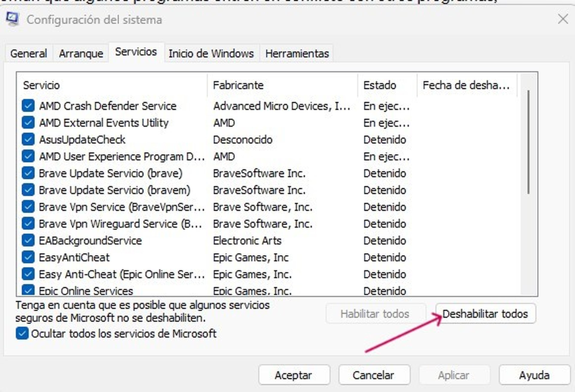Open help with the Ayuda button
The image size is (575, 392).
coord(535,375)
